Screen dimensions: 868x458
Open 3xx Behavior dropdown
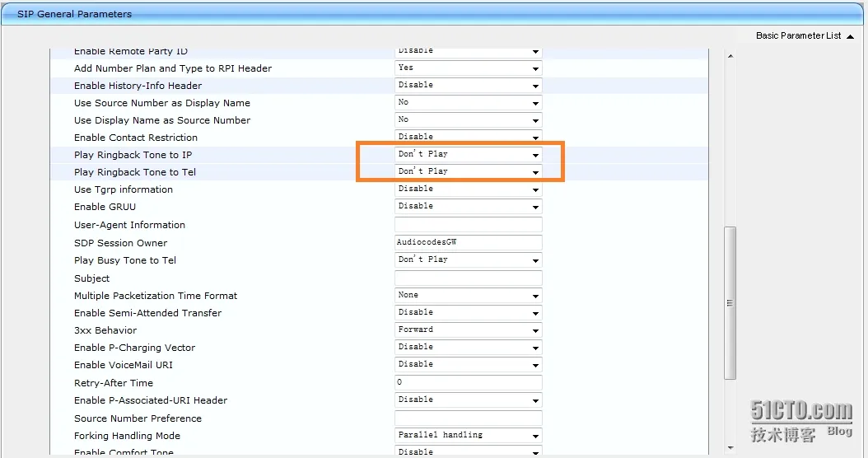pyautogui.click(x=469, y=329)
